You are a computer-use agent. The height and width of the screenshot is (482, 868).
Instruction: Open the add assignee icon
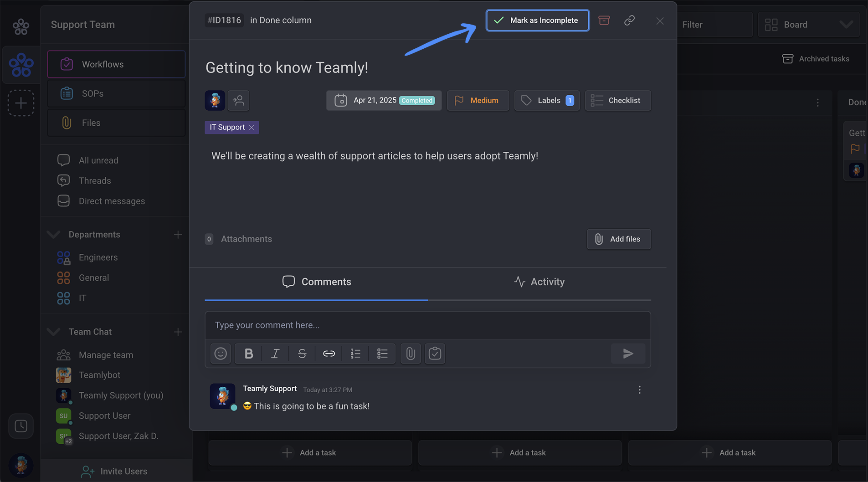(238, 100)
